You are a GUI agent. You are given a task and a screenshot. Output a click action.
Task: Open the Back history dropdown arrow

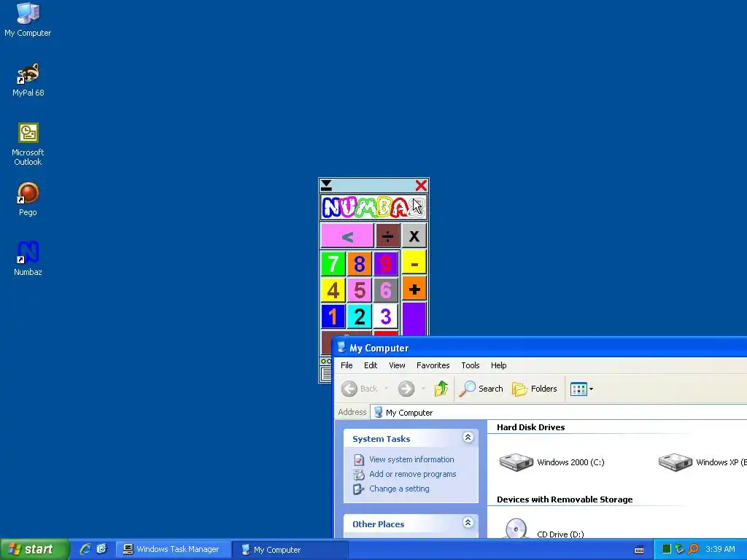387,389
